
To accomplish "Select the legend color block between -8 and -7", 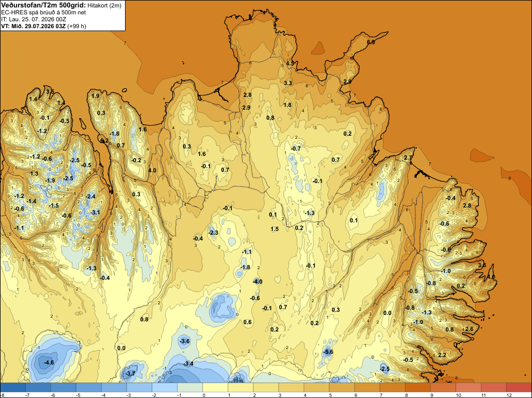I will pos(13,387).
